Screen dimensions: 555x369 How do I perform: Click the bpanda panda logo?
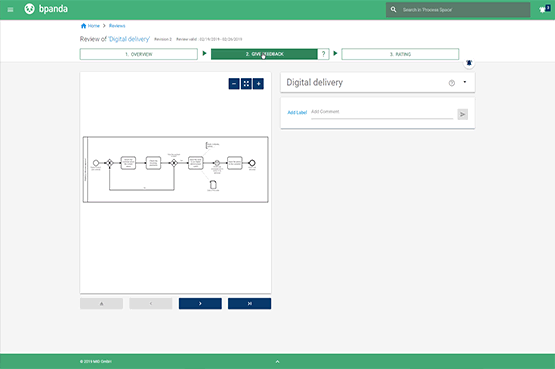click(x=29, y=9)
